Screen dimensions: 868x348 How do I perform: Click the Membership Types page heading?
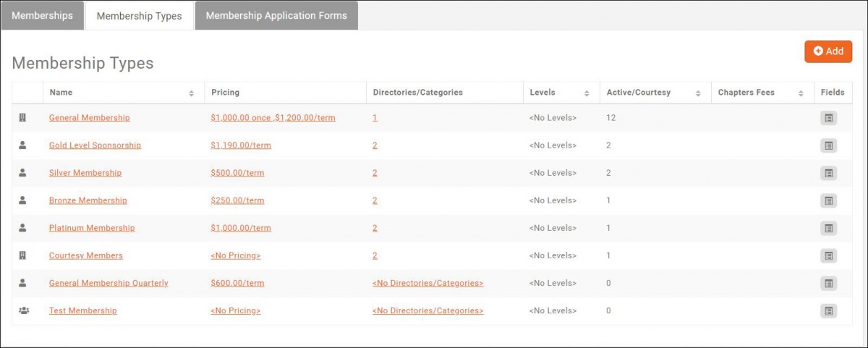82,63
